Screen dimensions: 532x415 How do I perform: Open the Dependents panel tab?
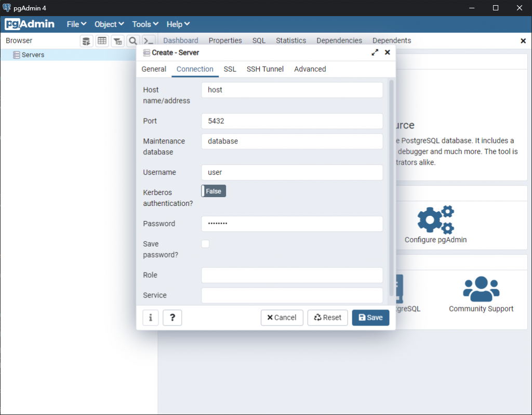click(x=392, y=41)
